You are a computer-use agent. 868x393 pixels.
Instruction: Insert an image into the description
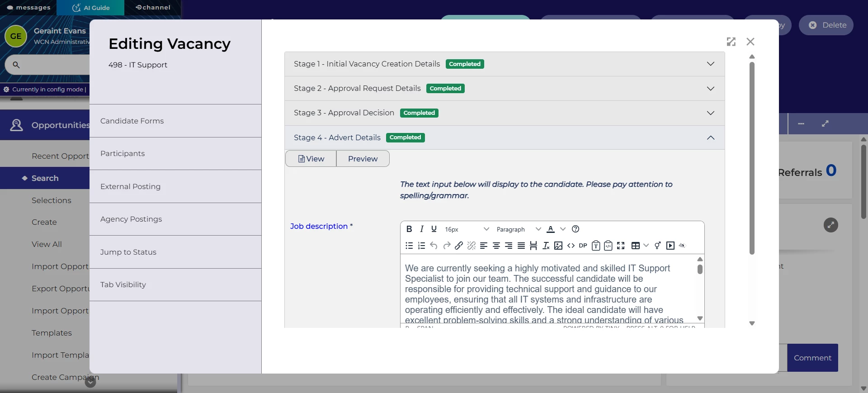pos(558,246)
